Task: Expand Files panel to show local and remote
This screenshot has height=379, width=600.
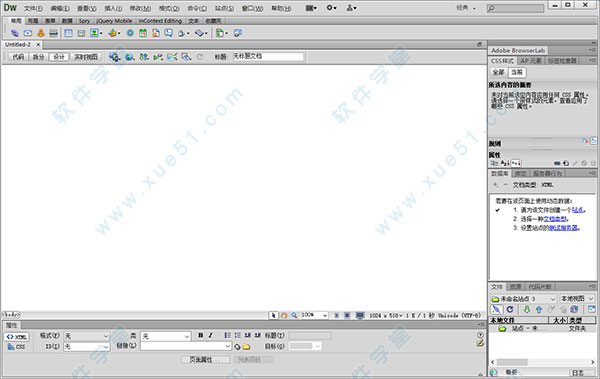Action: [x=592, y=309]
